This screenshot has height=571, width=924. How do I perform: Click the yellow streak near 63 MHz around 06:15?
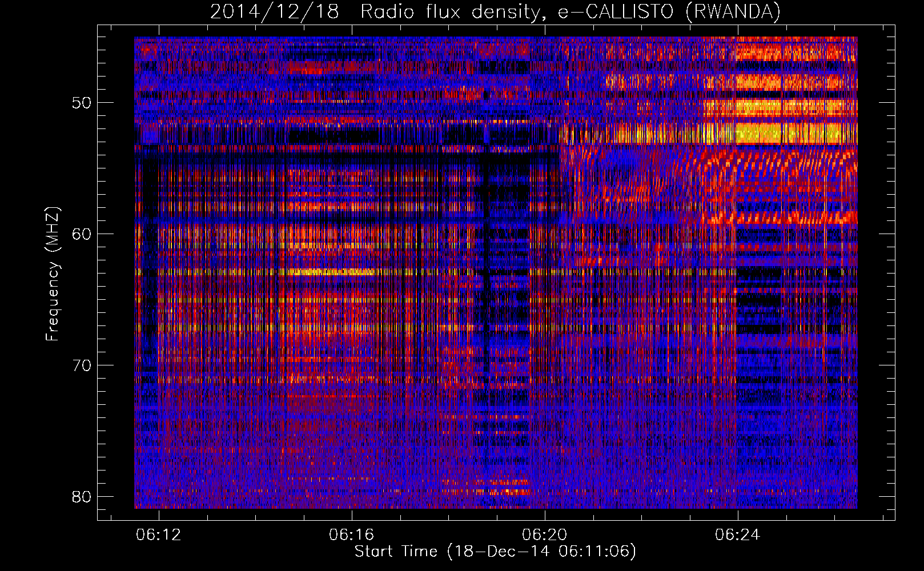[331, 272]
